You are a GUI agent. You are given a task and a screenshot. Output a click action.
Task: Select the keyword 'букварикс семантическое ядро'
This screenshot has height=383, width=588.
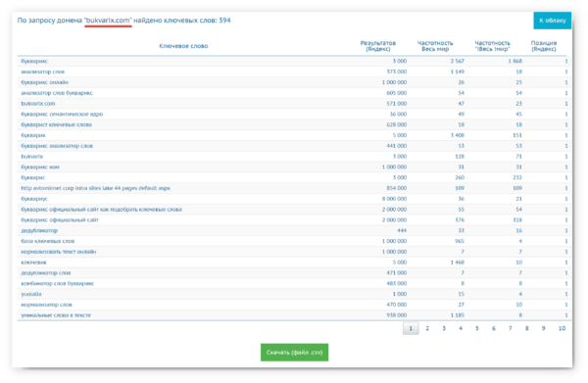[62, 114]
